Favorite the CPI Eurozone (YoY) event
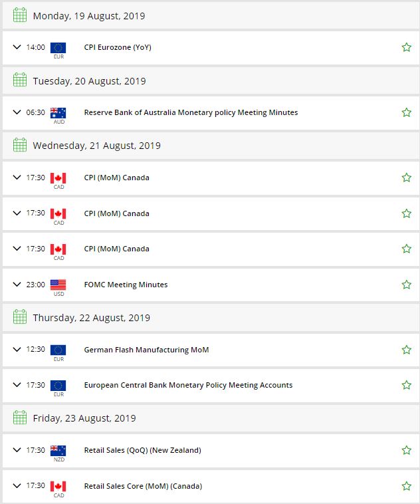This screenshot has width=420, height=504. [406, 47]
